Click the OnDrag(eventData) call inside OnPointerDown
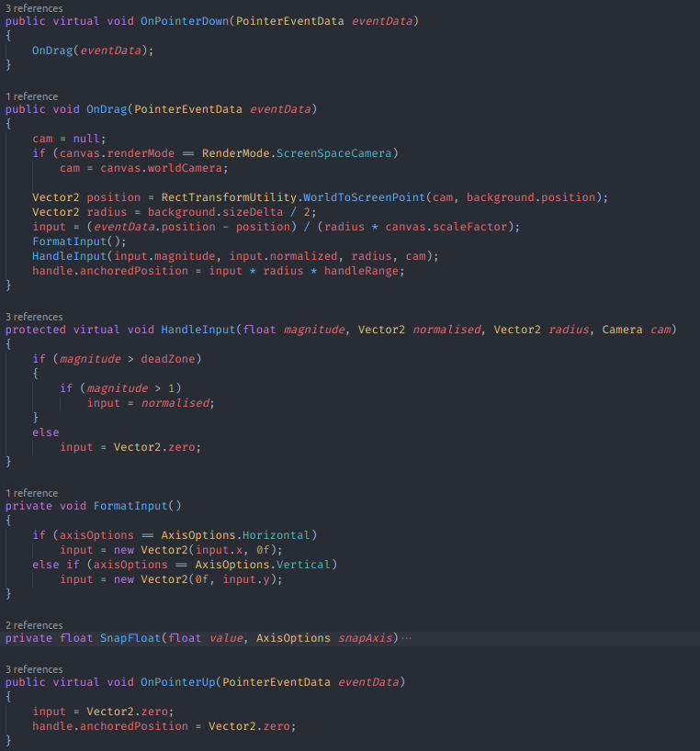 pyautogui.click(x=93, y=50)
